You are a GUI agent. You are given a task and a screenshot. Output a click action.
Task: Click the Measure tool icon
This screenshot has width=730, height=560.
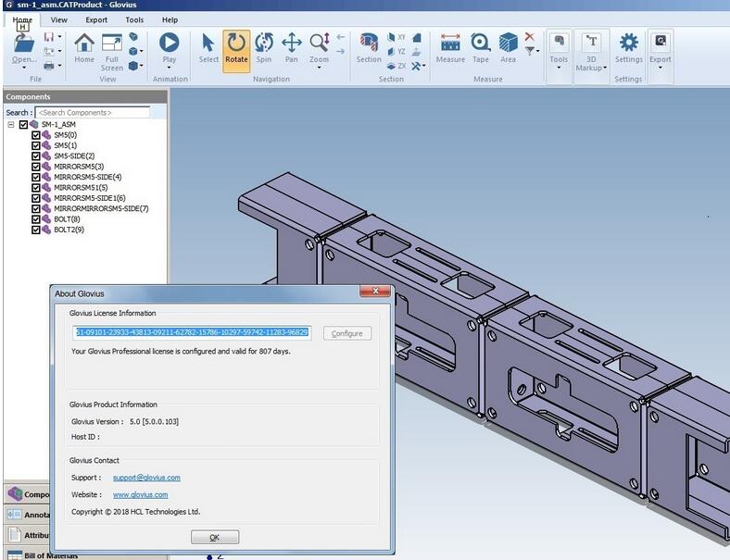(450, 43)
